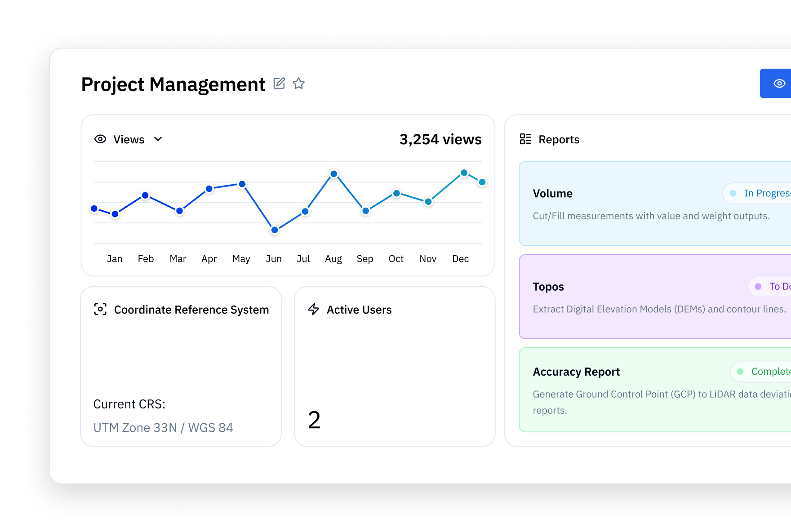Click the Reports list icon
The height and width of the screenshot is (532, 791).
pos(525,139)
